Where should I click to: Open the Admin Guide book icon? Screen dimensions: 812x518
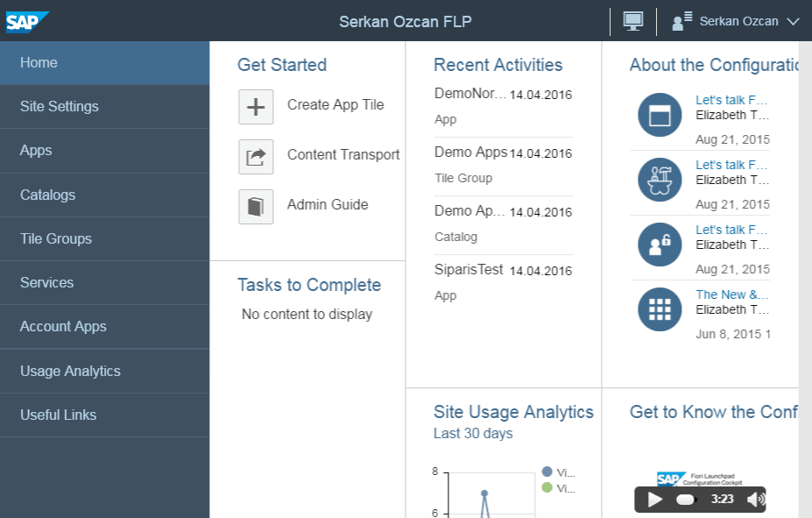click(256, 207)
